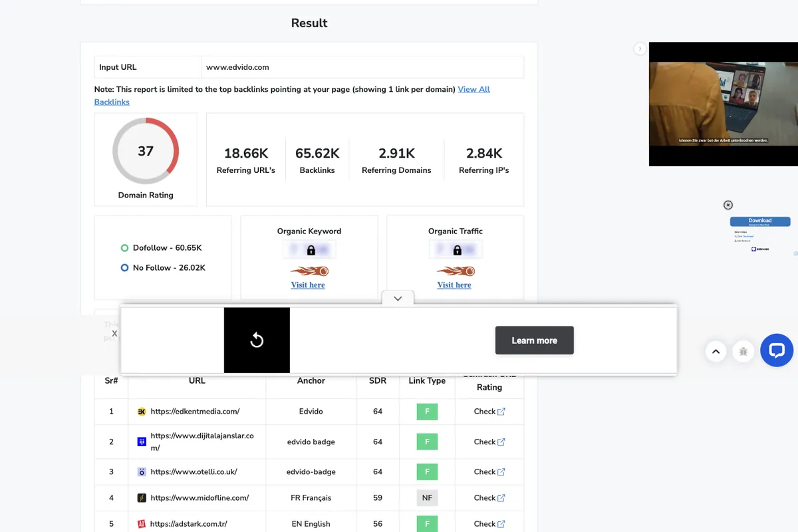Click edkentmedia.com favicon in row 1
The height and width of the screenshot is (532, 798).
[x=142, y=412]
